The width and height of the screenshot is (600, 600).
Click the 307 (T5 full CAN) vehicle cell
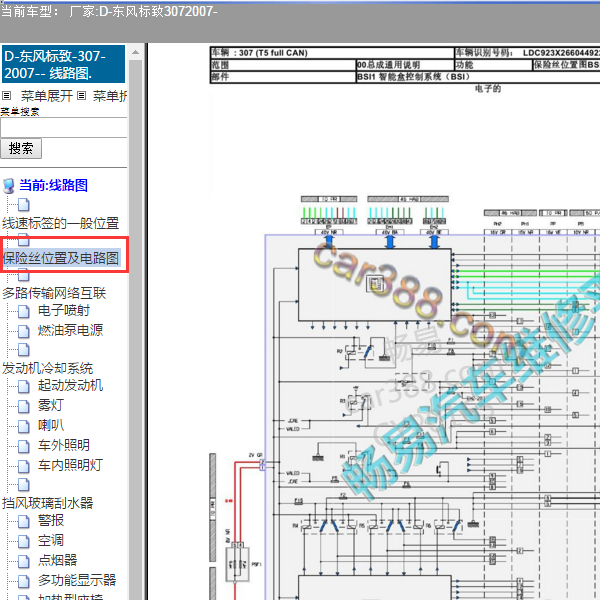tap(332, 53)
